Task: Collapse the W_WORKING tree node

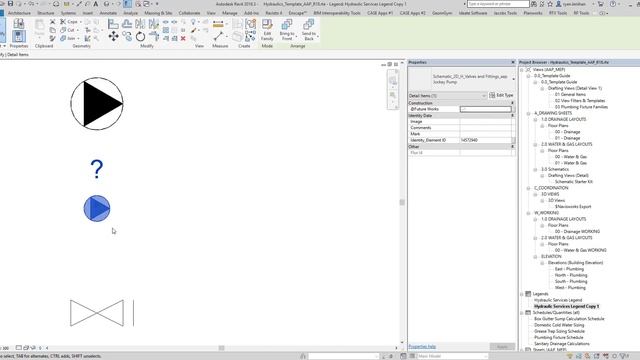Action: (x=528, y=213)
